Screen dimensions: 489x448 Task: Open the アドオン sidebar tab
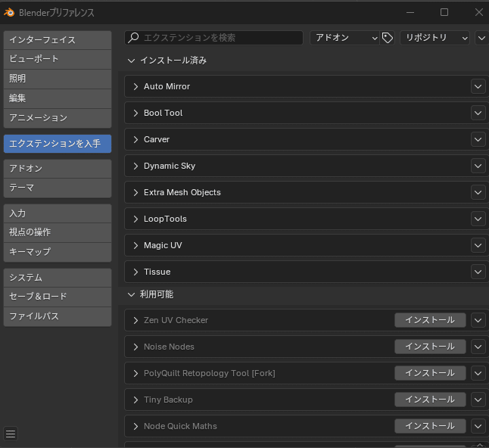coord(58,169)
